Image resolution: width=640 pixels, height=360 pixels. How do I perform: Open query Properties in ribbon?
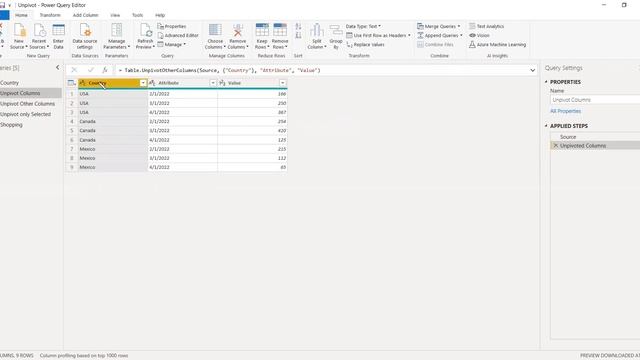172,26
